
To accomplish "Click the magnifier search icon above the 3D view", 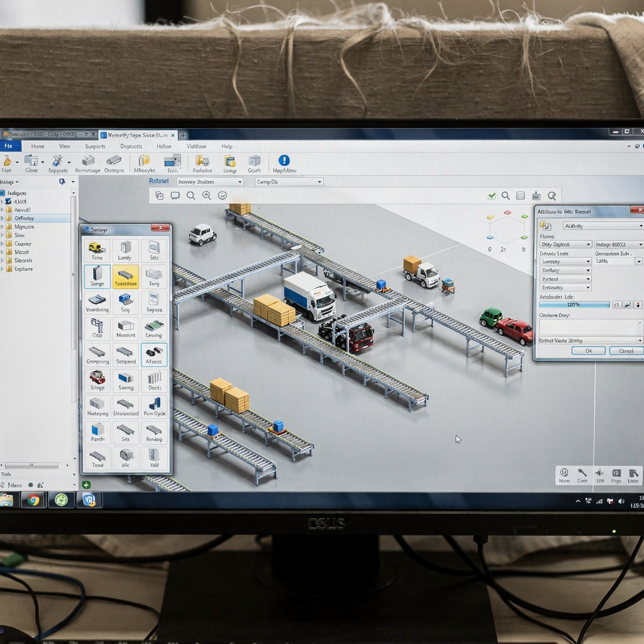I will (x=191, y=196).
